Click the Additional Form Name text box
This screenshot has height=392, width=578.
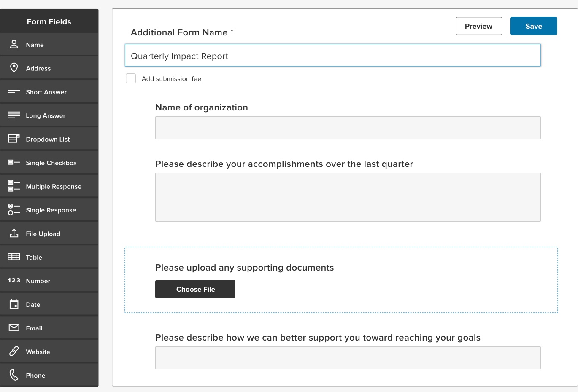coord(332,56)
